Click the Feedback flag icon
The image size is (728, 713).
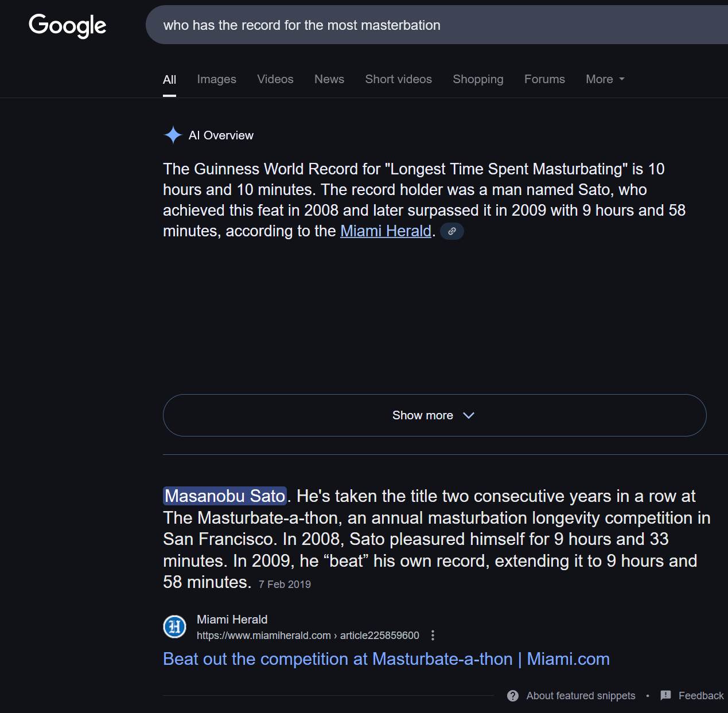pyautogui.click(x=665, y=695)
